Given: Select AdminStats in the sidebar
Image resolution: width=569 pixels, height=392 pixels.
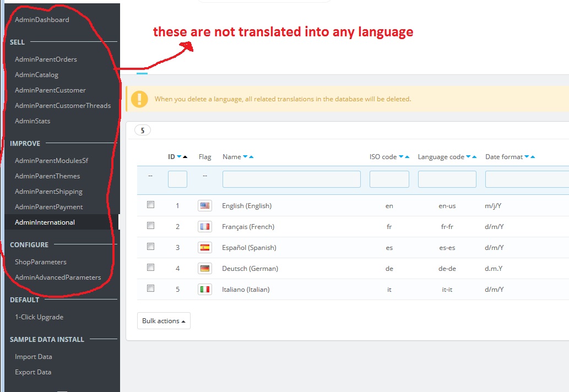Looking at the screenshot, I should [x=32, y=121].
